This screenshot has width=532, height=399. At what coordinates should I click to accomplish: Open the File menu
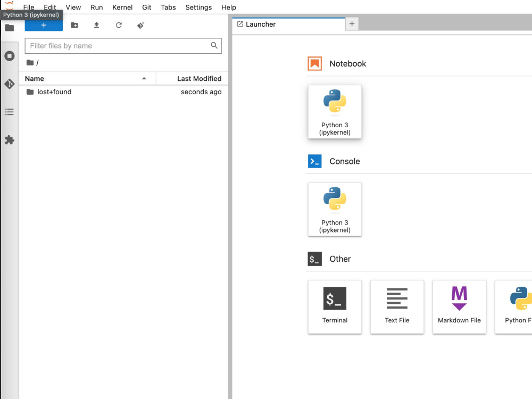[x=29, y=7]
